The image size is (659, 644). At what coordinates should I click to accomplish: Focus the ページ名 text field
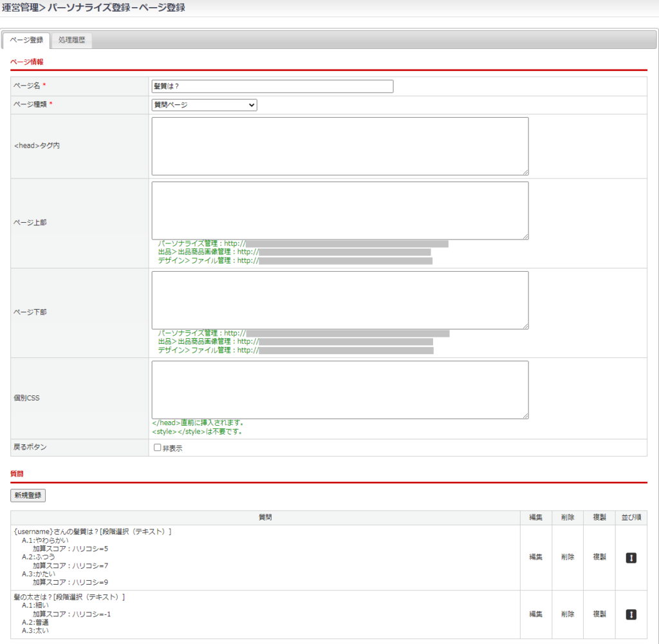coord(272,86)
